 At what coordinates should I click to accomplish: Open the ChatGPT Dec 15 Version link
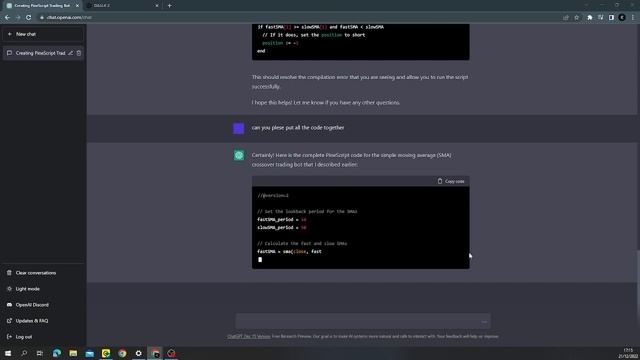(249, 336)
